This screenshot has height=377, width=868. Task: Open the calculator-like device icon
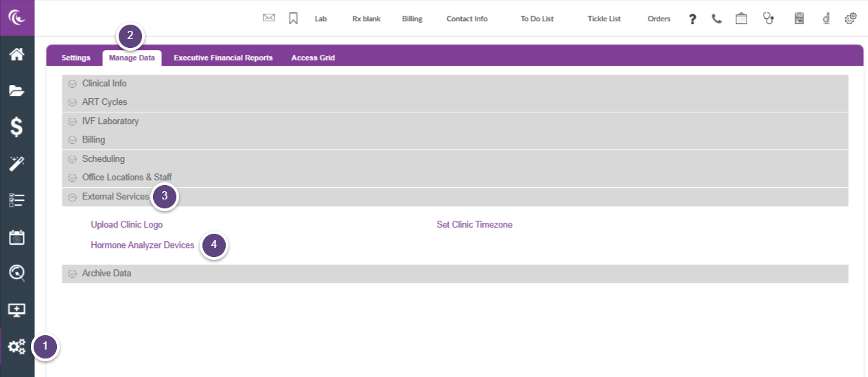(x=799, y=19)
